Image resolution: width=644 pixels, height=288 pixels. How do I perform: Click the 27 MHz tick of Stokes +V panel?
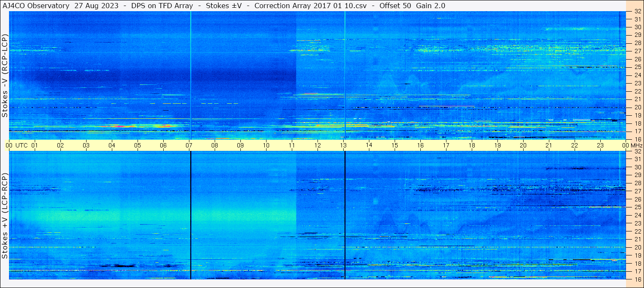point(638,191)
